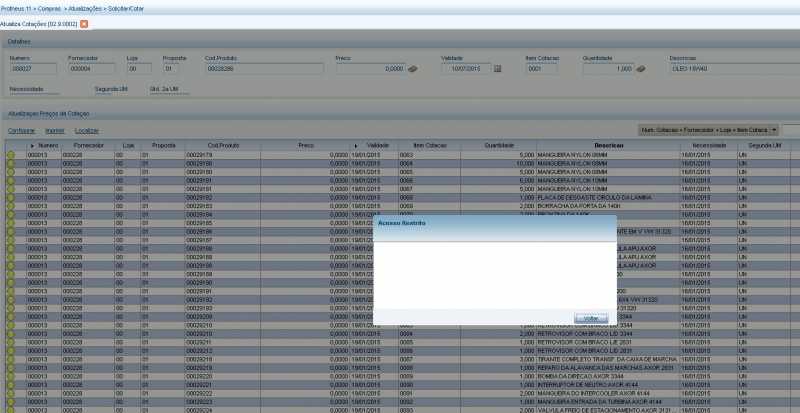This screenshot has height=413, width=800.
Task: Select cell BORRACHA DA PORTA DA 140H
Action: [608, 206]
